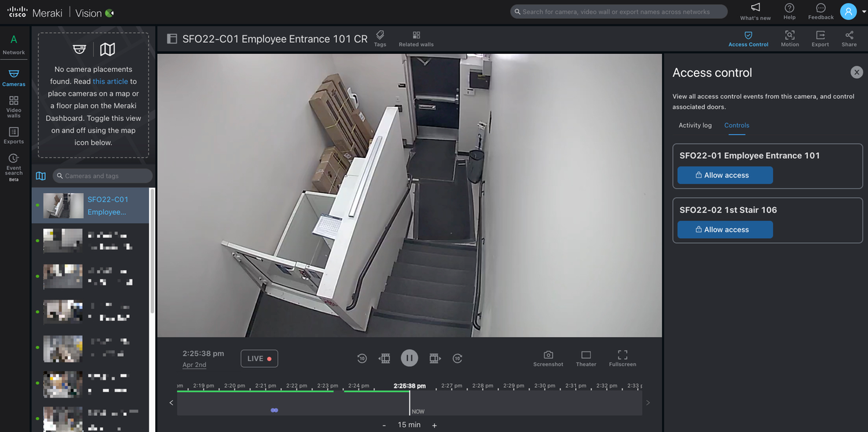Open the Motion search panel
The image size is (868, 432).
click(x=789, y=38)
